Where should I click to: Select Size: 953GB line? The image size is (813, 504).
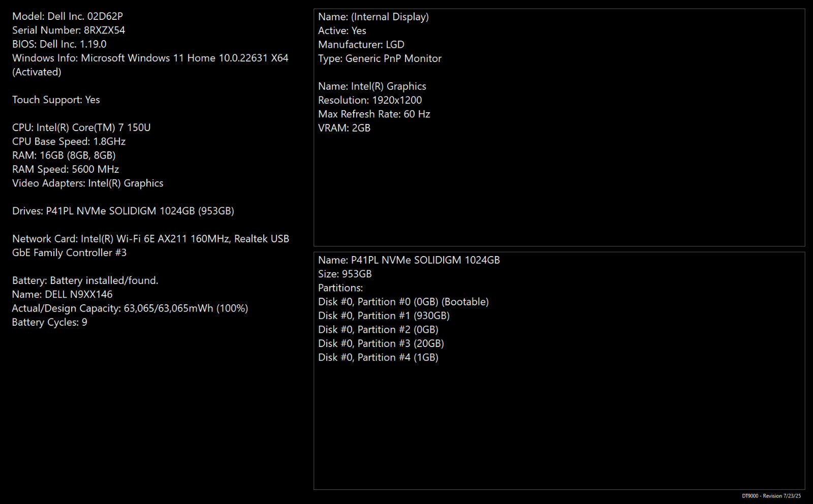345,274
